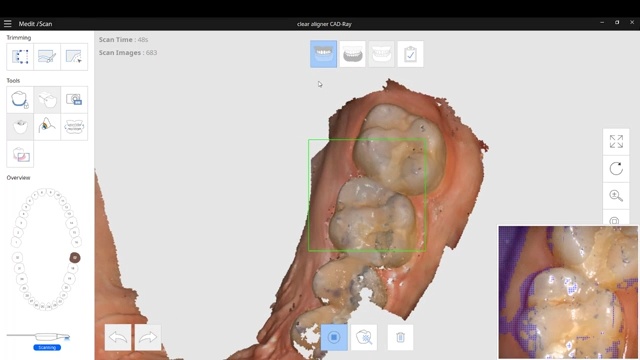The width and height of the screenshot is (640, 360).
Task: Switch to the mandible scan stage
Action: [352, 54]
